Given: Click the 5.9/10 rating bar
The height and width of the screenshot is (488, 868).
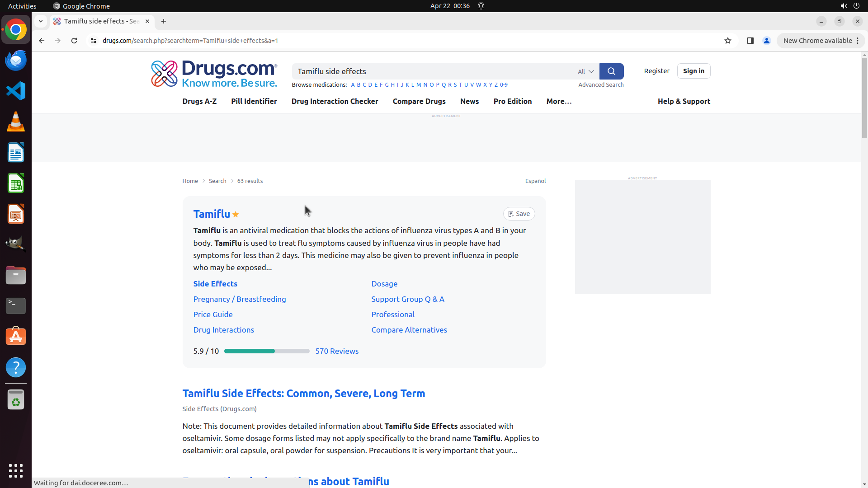Looking at the screenshot, I should tap(267, 351).
